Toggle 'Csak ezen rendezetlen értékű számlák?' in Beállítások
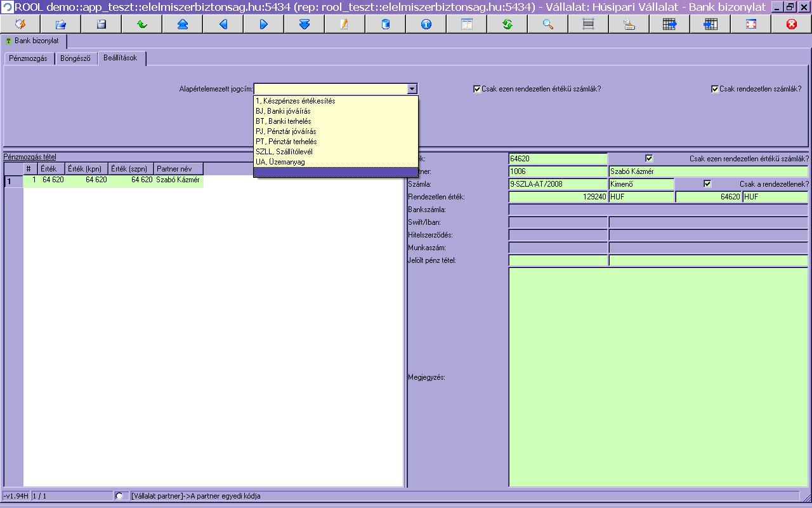Viewport: 812px width, 508px height. tap(477, 89)
